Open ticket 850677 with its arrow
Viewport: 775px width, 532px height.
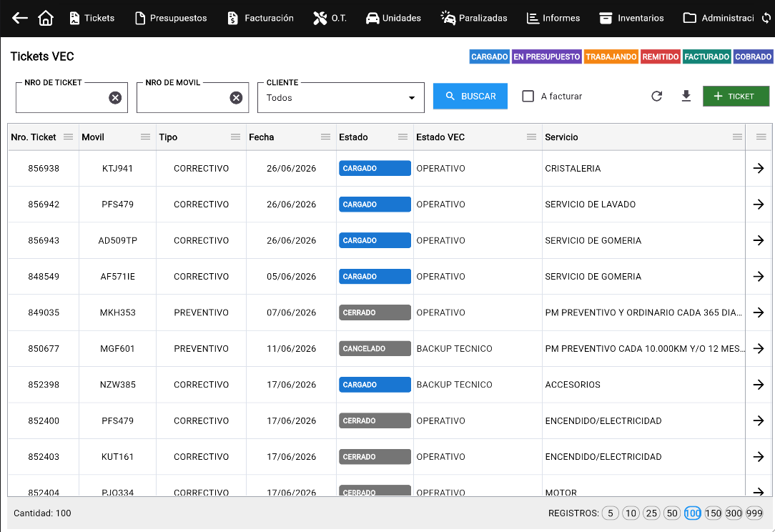click(758, 348)
